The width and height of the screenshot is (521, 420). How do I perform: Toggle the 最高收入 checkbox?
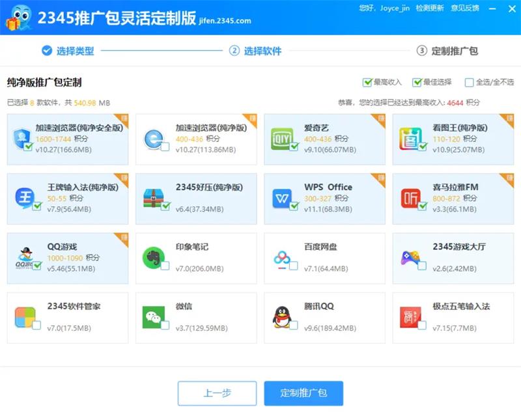pos(367,82)
